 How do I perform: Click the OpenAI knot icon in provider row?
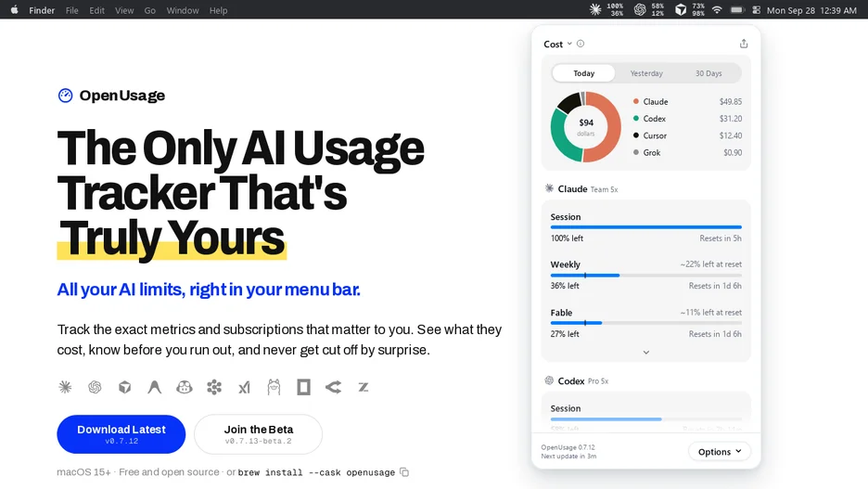click(96, 387)
